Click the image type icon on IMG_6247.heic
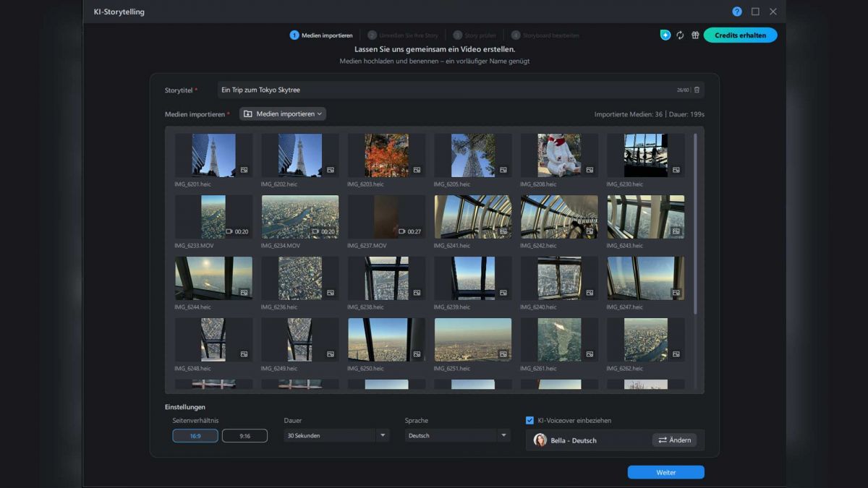The height and width of the screenshot is (488, 868). coord(676,293)
